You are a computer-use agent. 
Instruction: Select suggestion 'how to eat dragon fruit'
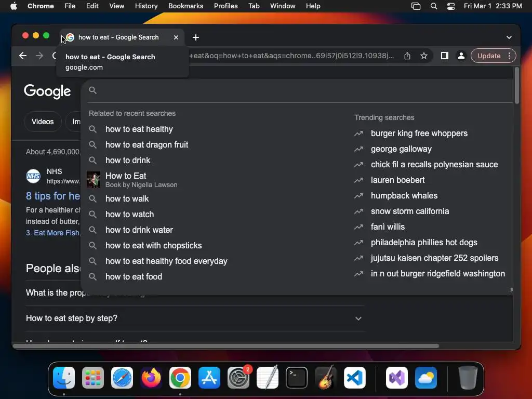click(x=147, y=144)
